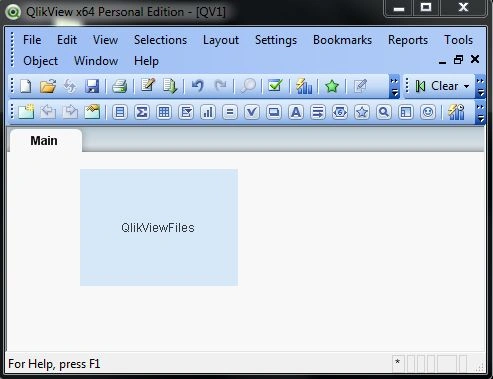493x379 pixels.
Task: Launch the Quick Chart wizard icon
Action: pyautogui.click(x=304, y=86)
